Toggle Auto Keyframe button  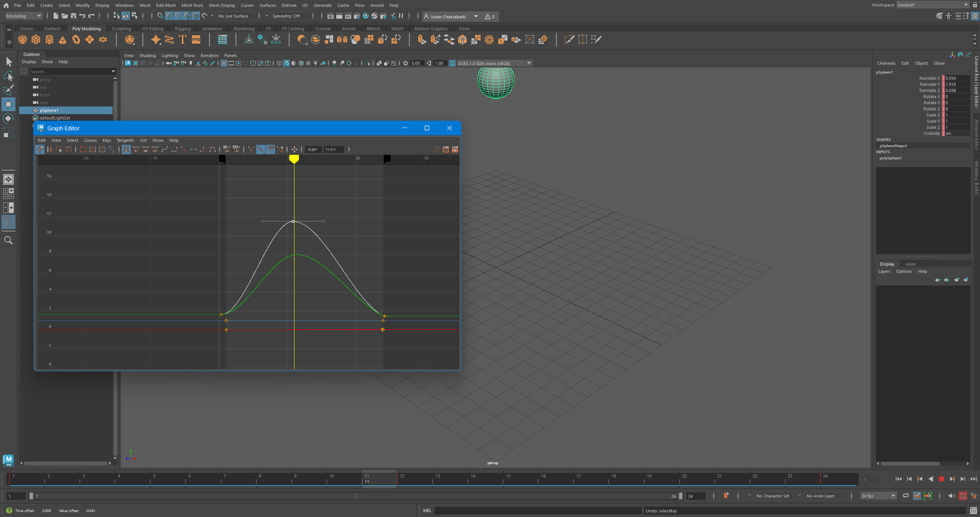(x=963, y=496)
